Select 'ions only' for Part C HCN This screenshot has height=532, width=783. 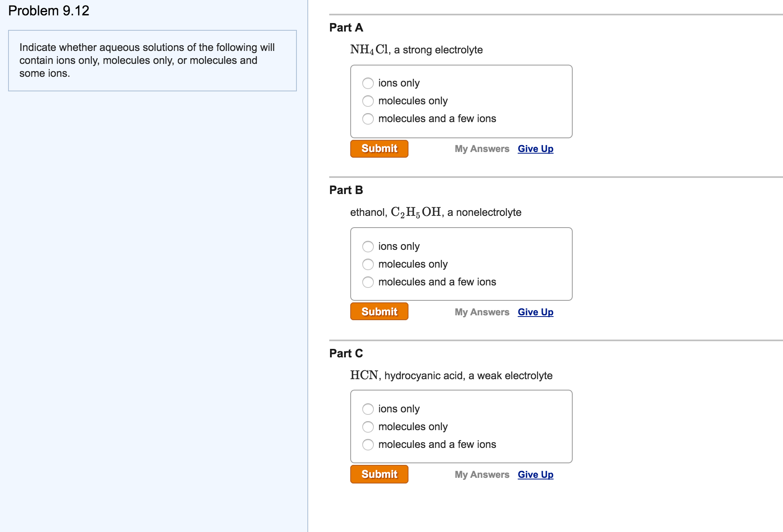click(x=368, y=409)
